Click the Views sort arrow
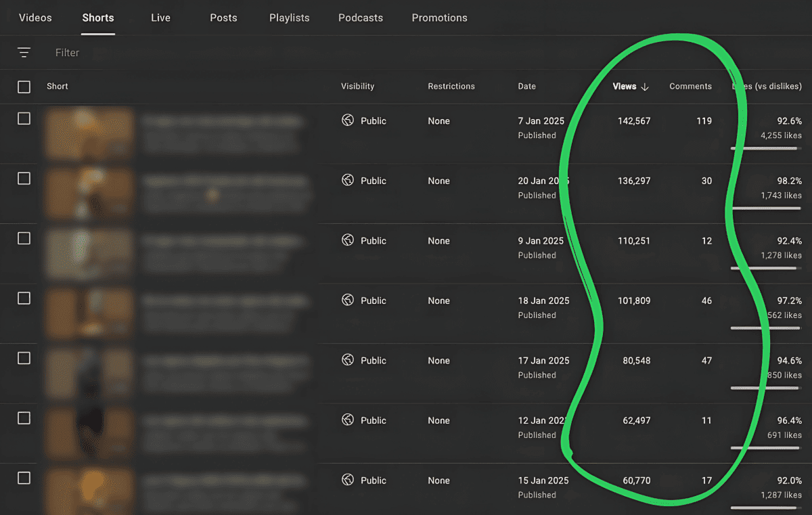Screen dimensions: 812x515 (645, 87)
